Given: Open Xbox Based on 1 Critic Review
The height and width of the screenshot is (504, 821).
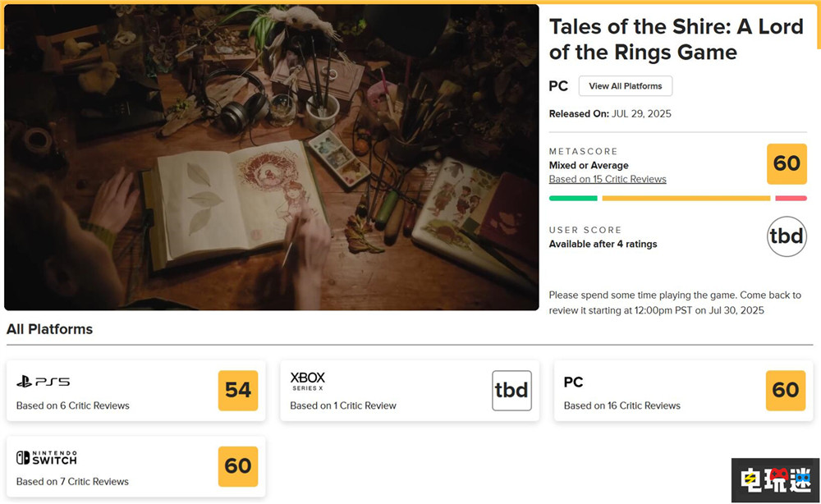Looking at the screenshot, I should coord(343,405).
